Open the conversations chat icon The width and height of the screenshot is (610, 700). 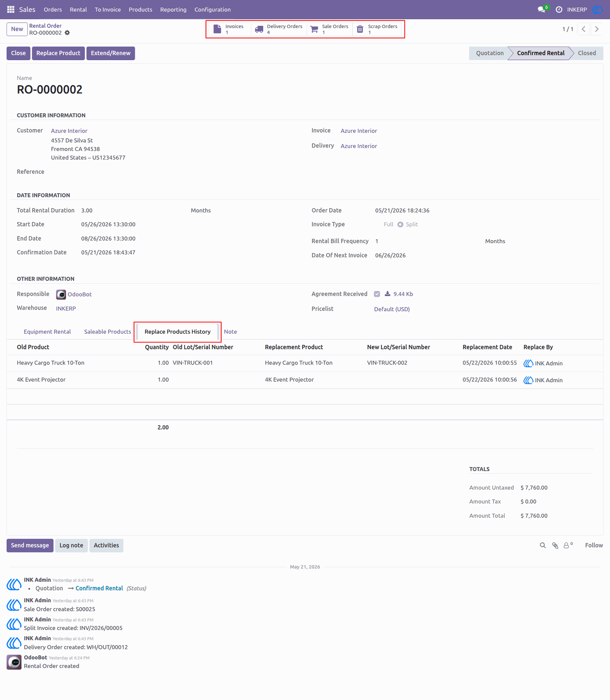click(541, 9)
